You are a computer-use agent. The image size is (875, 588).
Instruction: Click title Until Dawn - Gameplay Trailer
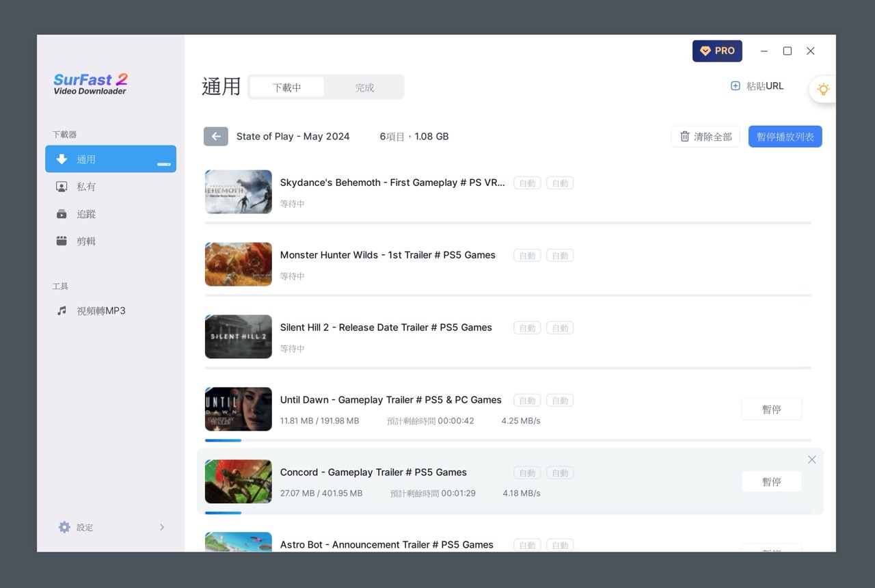pos(391,400)
